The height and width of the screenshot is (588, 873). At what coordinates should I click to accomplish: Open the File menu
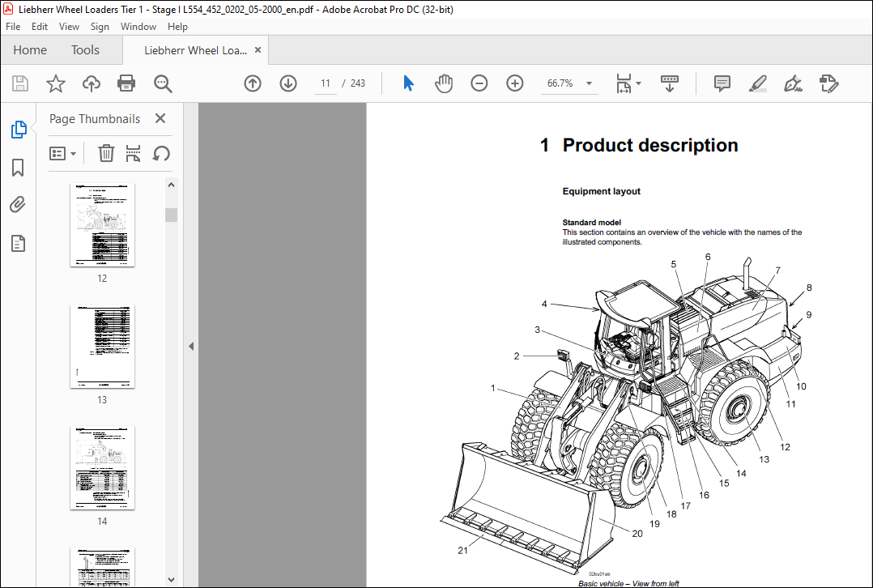(13, 26)
